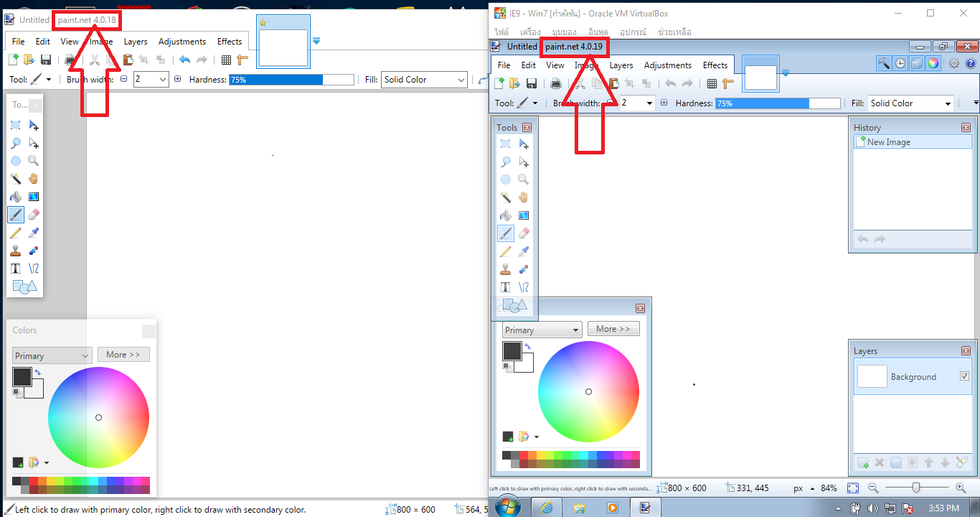Toggle Background layer visibility checkbox

(x=964, y=376)
